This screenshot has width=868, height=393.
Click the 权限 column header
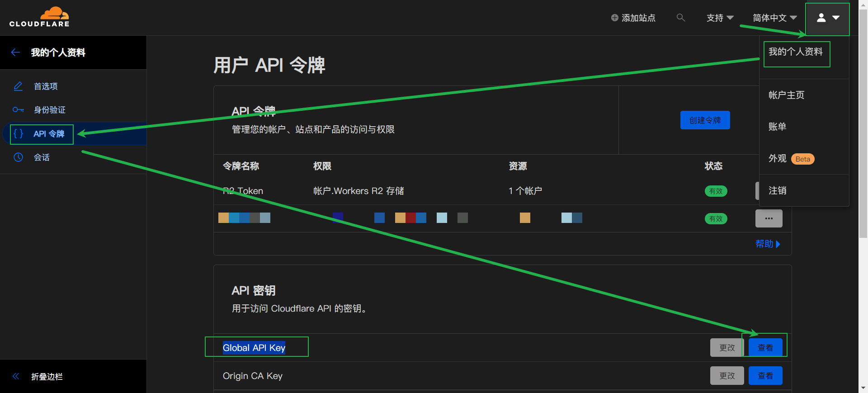point(322,166)
